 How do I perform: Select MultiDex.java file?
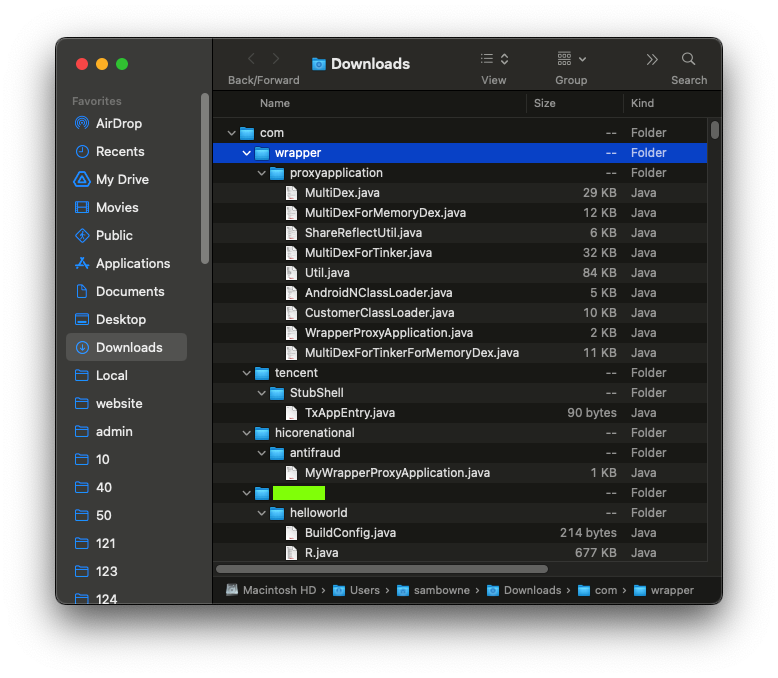pyautogui.click(x=460, y=193)
